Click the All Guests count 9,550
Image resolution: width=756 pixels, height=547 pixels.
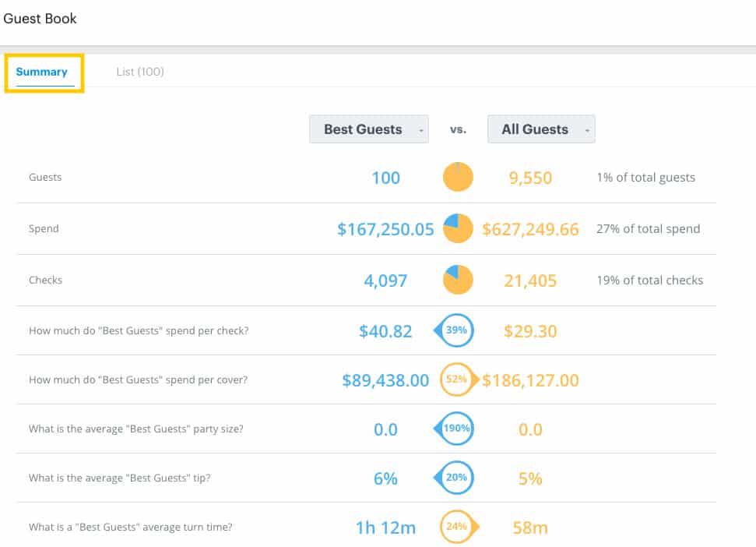(530, 178)
